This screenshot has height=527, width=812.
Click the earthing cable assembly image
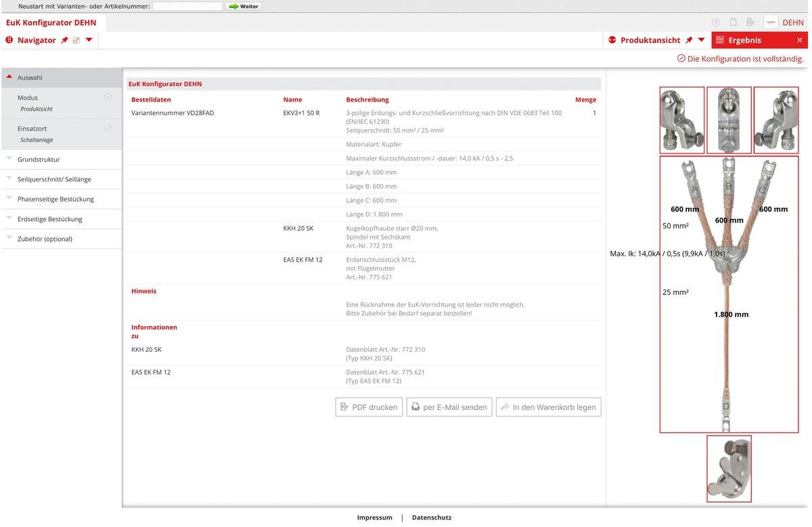(729, 294)
